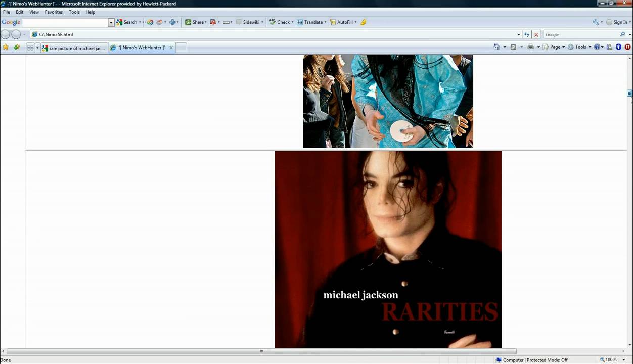Click the blue plus gadget icon
Screen dimensions: 633x364
click(x=172, y=22)
